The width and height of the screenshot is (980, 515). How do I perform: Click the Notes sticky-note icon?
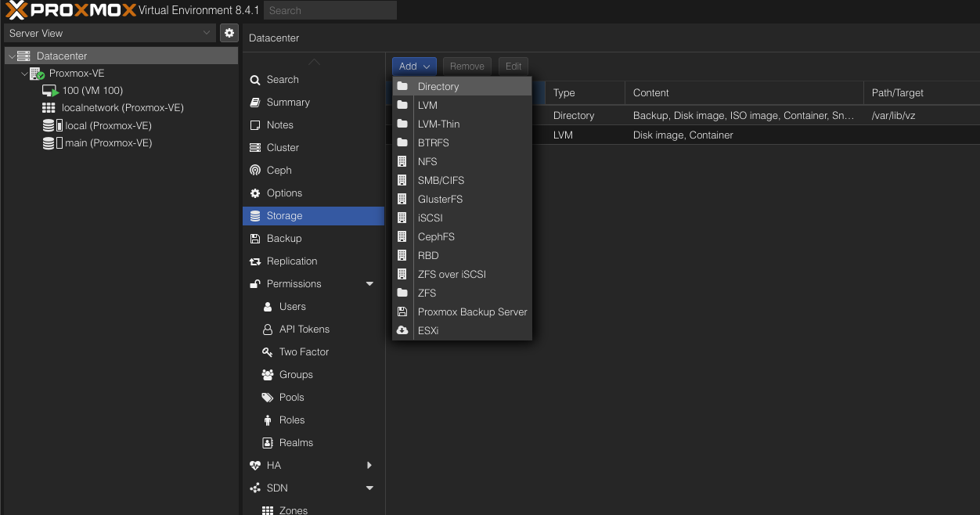(254, 125)
